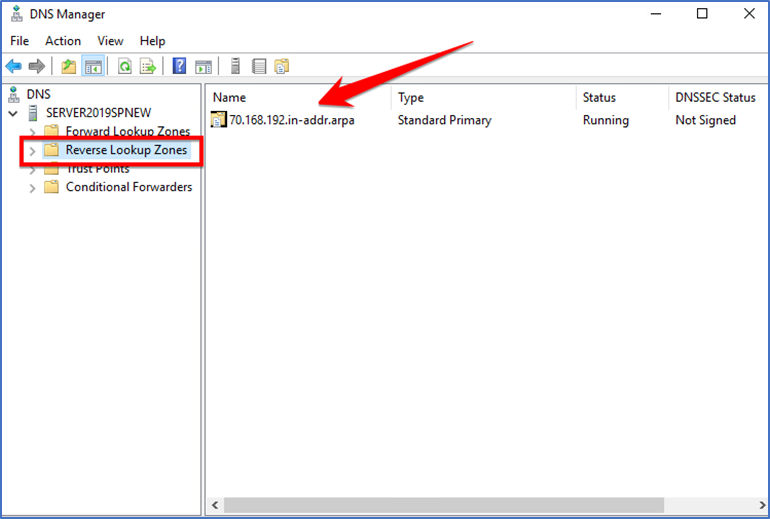This screenshot has width=770, height=519.
Task: Expand Forward Lookup Zones chevron
Action: [32, 132]
